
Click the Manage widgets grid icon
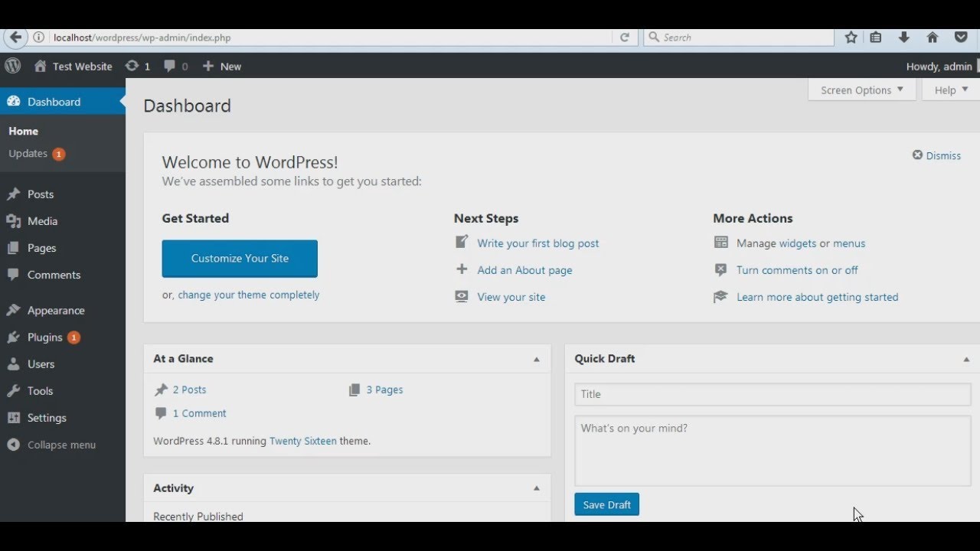pos(720,243)
